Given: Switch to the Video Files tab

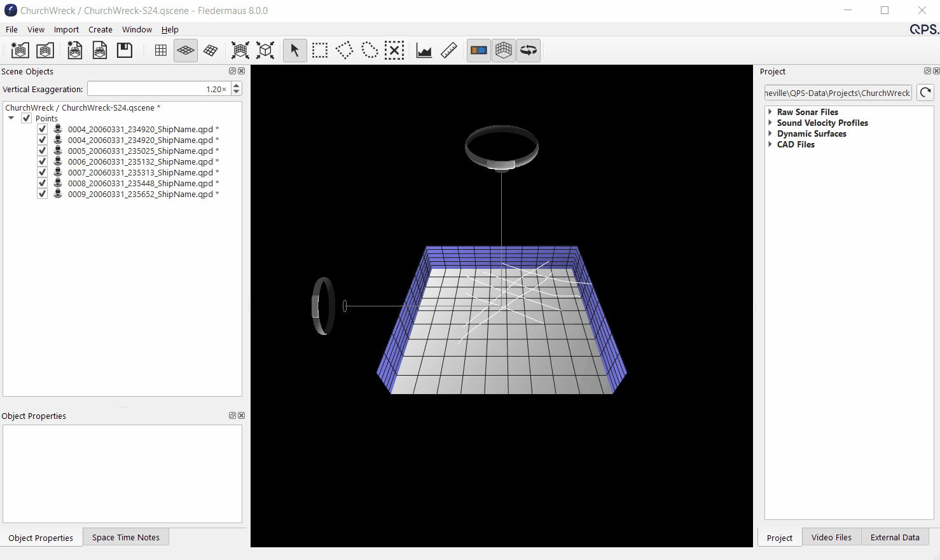Looking at the screenshot, I should click(831, 537).
